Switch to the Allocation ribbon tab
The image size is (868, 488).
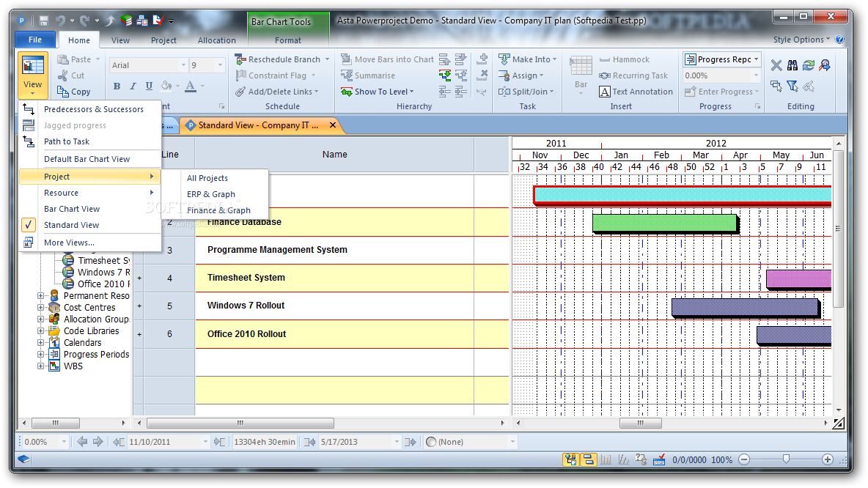click(216, 40)
